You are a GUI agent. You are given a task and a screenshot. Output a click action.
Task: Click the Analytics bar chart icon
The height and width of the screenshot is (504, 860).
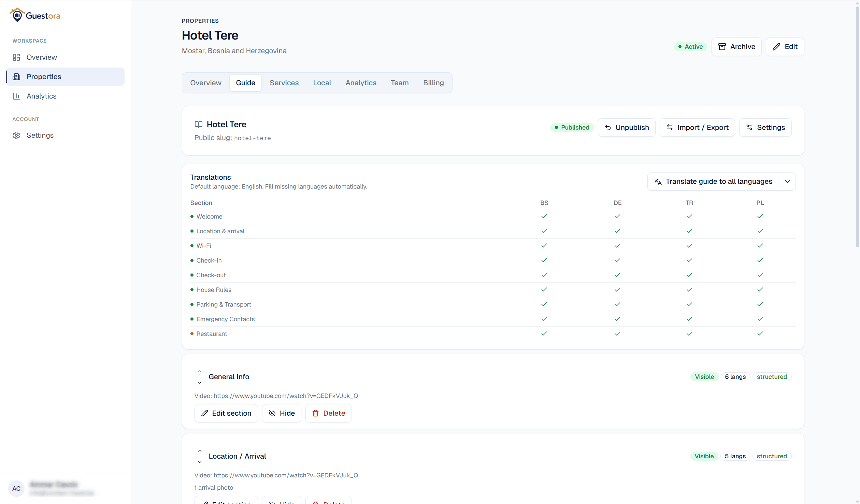16,96
